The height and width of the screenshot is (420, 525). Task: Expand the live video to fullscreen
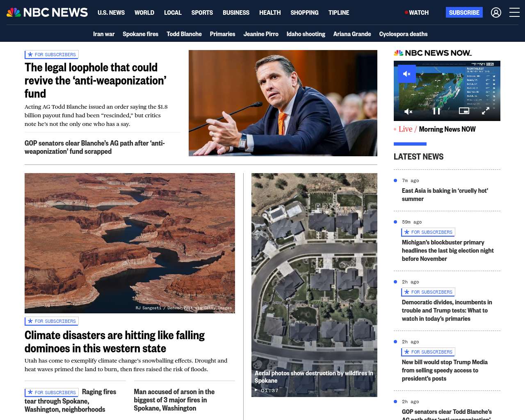coord(485,111)
